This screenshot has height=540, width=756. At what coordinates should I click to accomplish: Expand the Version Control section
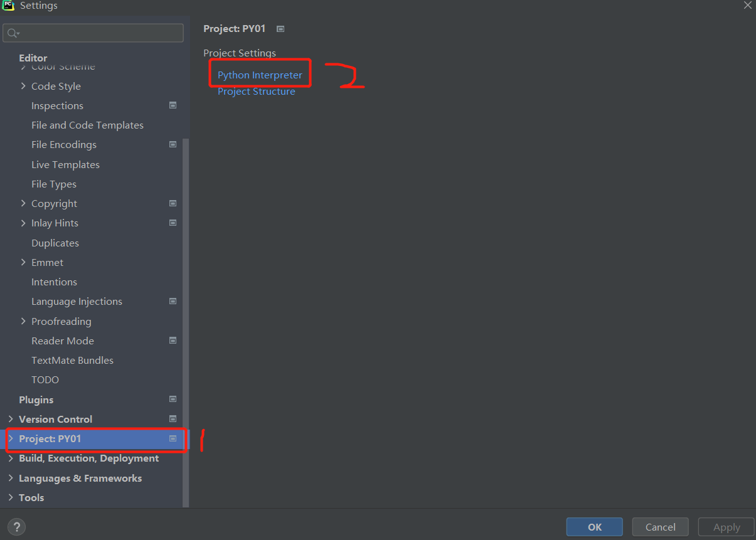[x=11, y=419]
